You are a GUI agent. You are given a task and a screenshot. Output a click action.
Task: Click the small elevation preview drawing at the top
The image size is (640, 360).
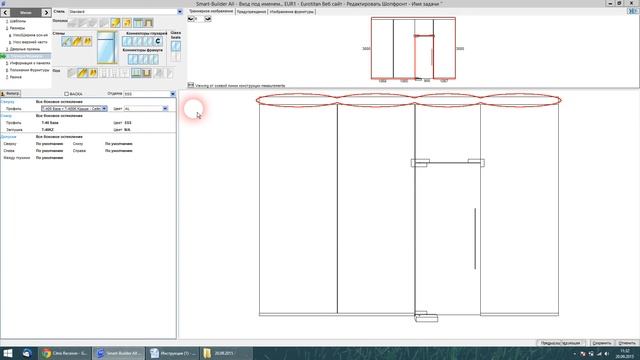point(413,49)
